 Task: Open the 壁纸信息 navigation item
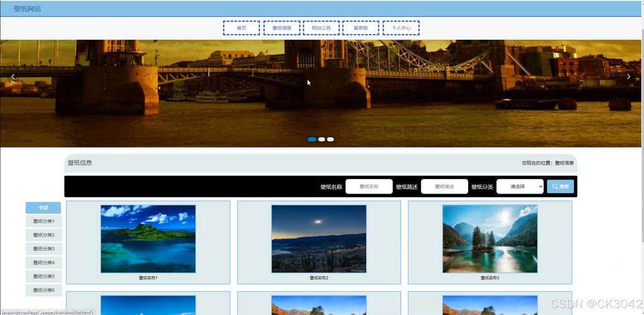282,28
